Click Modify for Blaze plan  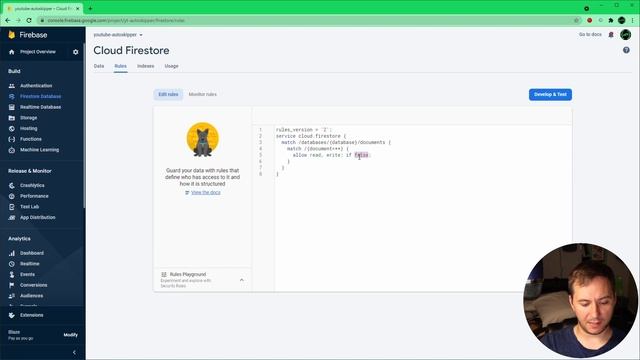coord(71,335)
